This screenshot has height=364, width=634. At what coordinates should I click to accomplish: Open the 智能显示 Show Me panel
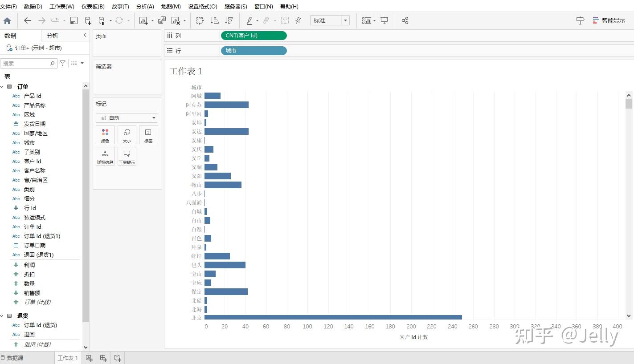tap(609, 20)
